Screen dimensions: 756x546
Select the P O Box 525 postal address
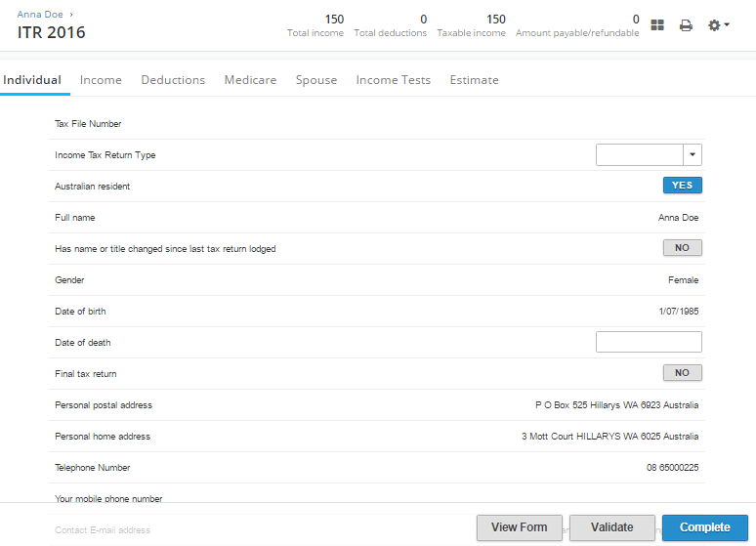(x=616, y=405)
